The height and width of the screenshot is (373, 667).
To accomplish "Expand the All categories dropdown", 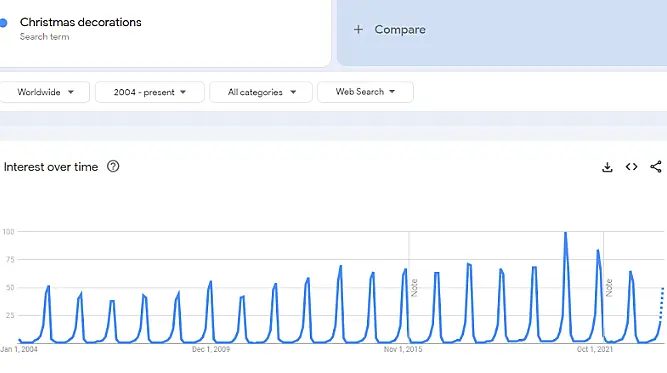I will pos(261,92).
